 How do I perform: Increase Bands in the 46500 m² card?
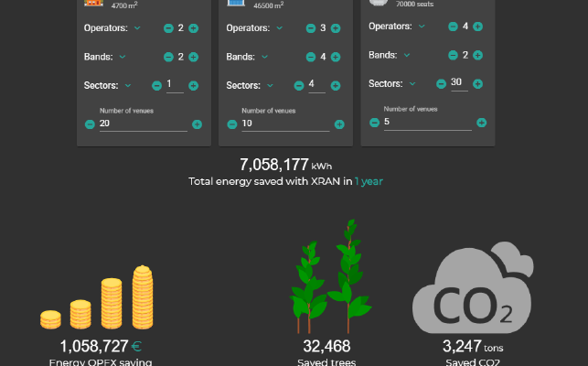pyautogui.click(x=336, y=57)
